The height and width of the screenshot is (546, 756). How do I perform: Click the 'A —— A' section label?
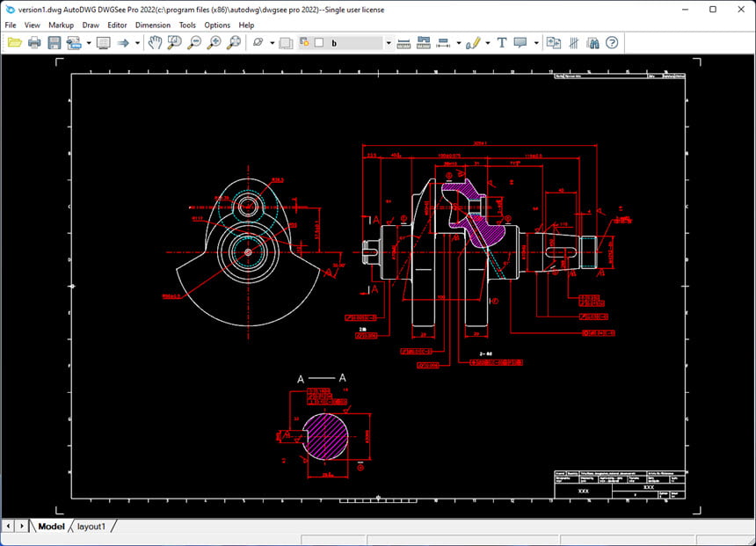(322, 378)
